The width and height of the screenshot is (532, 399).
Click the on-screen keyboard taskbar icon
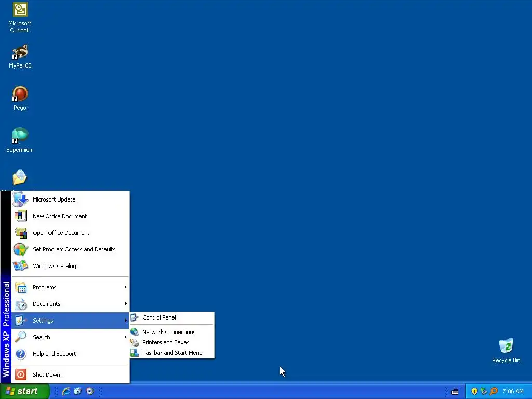click(x=455, y=392)
